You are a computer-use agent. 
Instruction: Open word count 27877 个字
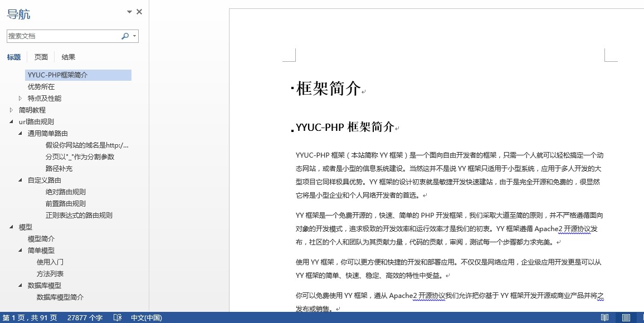(85, 317)
